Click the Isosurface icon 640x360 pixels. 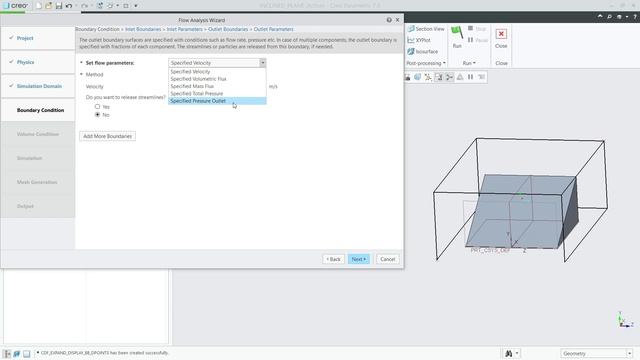[x=411, y=51]
